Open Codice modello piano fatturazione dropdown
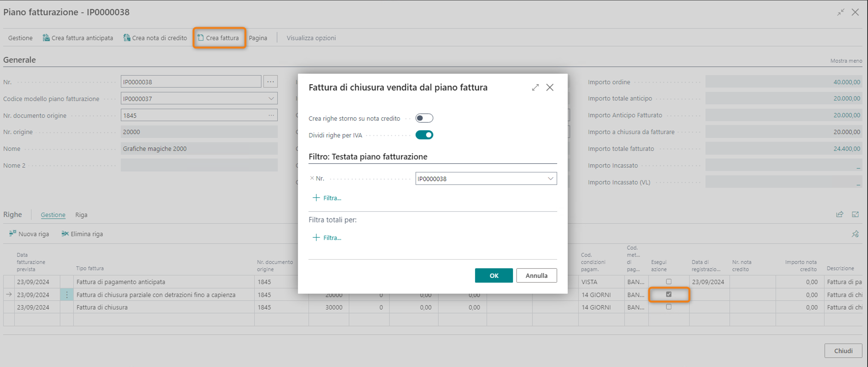 [x=271, y=98]
